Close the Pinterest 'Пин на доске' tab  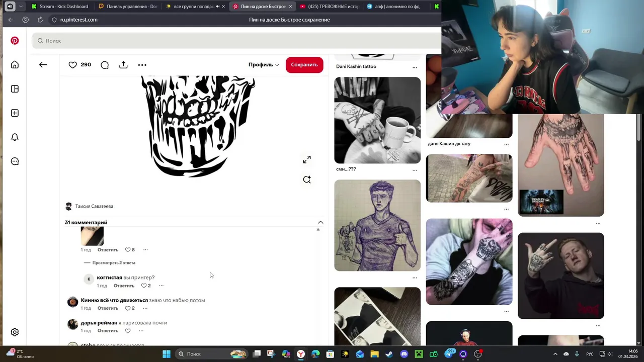coord(290,7)
